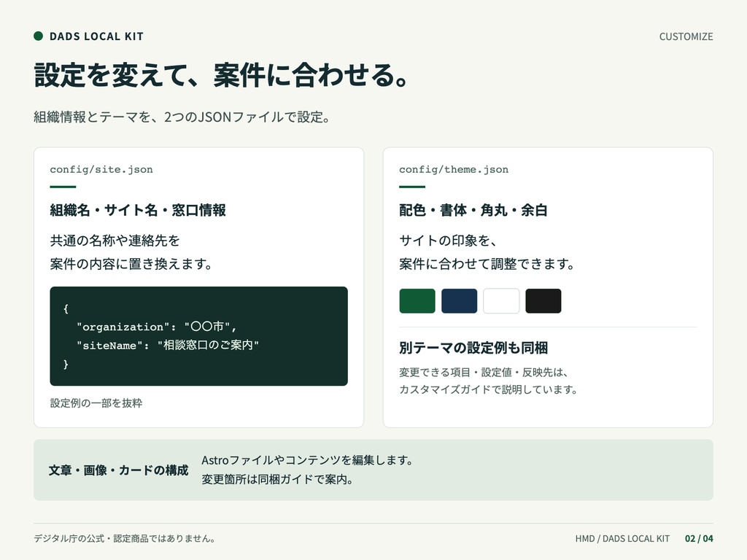The image size is (747, 560).
Task: Click the footer text HMD / DADS LOCAL KIT
Action: coord(622,539)
